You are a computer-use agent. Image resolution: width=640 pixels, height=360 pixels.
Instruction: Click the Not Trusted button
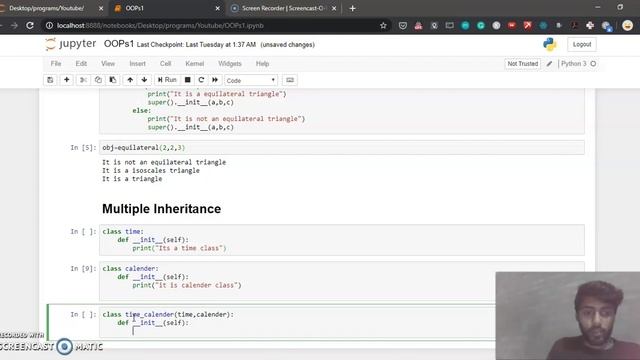click(x=522, y=64)
